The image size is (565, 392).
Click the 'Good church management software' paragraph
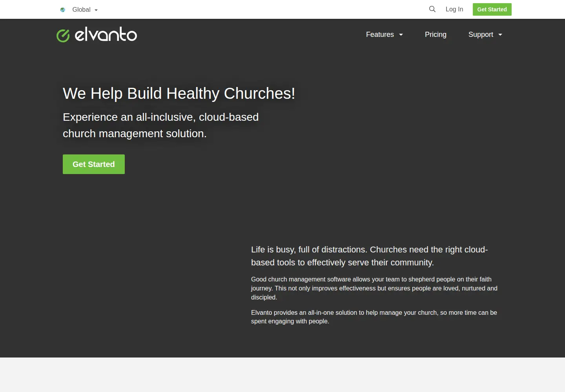(x=374, y=288)
